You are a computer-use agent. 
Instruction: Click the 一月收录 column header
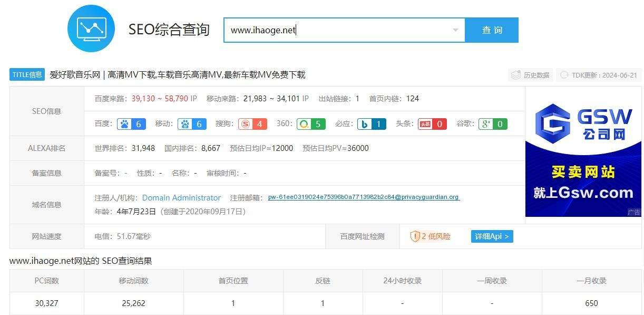(x=592, y=281)
